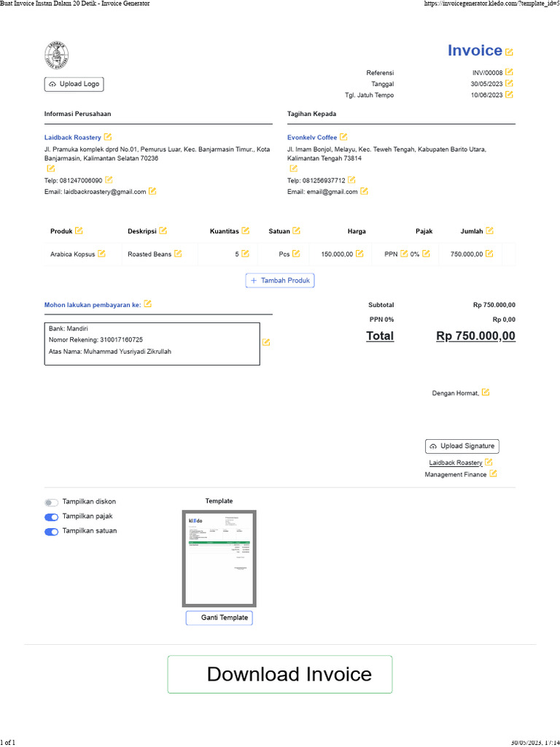Image resolution: width=560 pixels, height=747 pixels.
Task: Edit company email laidbackroastery@gmail.com
Action: [152, 191]
